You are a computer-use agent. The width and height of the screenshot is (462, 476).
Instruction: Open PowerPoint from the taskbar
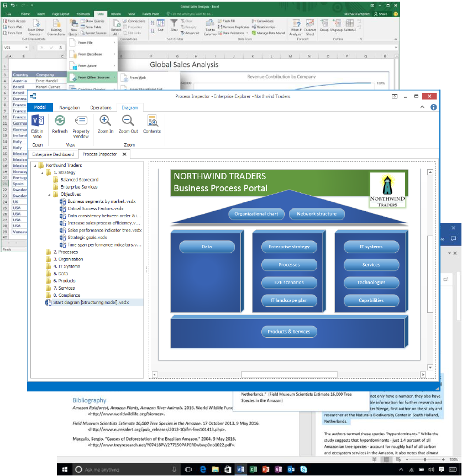(266, 469)
